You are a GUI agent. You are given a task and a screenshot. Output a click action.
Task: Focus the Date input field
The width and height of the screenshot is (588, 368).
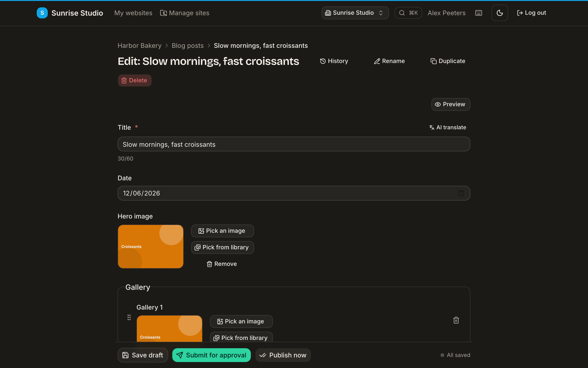click(294, 193)
